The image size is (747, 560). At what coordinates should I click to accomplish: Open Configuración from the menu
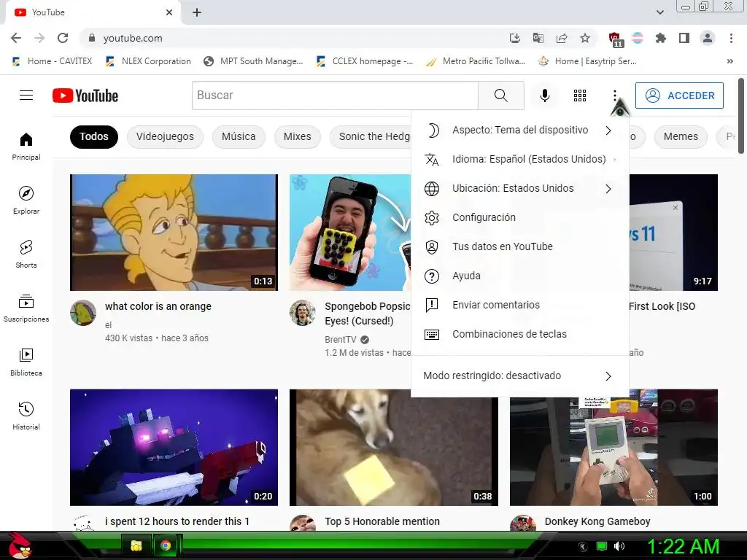[519, 217]
